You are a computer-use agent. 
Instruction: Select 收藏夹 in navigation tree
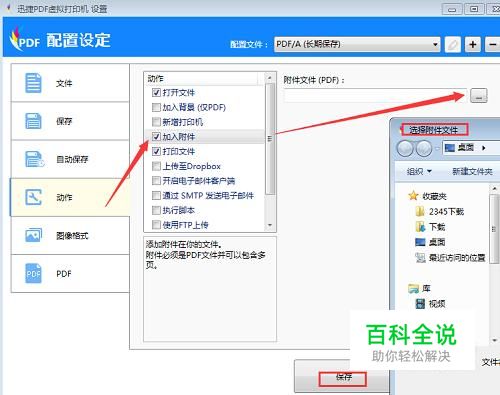tap(434, 196)
